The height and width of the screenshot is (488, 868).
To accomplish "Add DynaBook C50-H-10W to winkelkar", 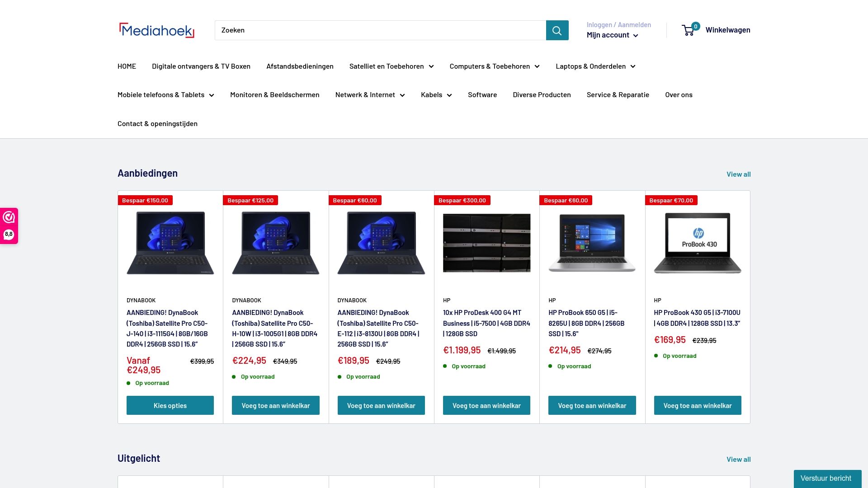I will click(x=276, y=405).
